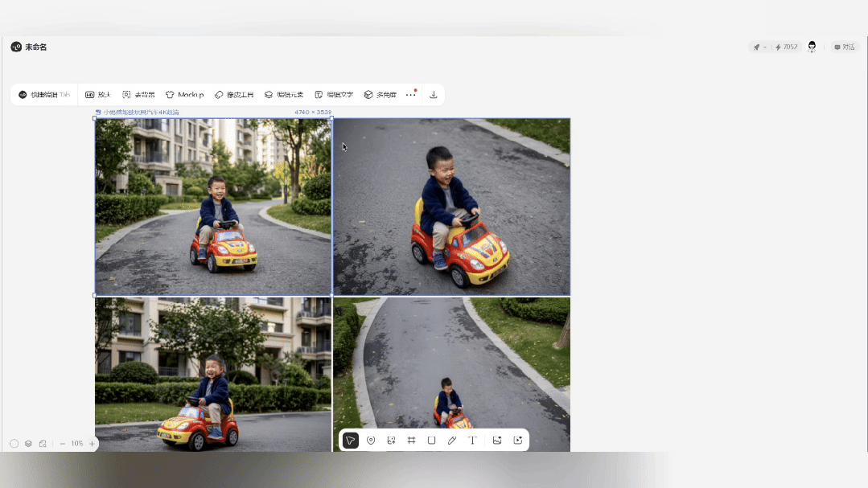
Task: Select the location marker tool
Action: pyautogui.click(x=371, y=441)
